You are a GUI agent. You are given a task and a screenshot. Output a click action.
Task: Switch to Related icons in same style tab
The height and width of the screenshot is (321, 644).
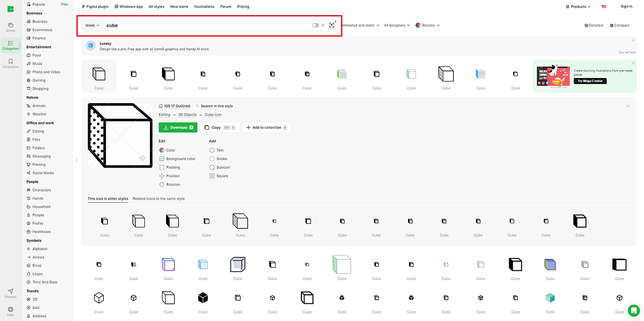[x=158, y=199]
